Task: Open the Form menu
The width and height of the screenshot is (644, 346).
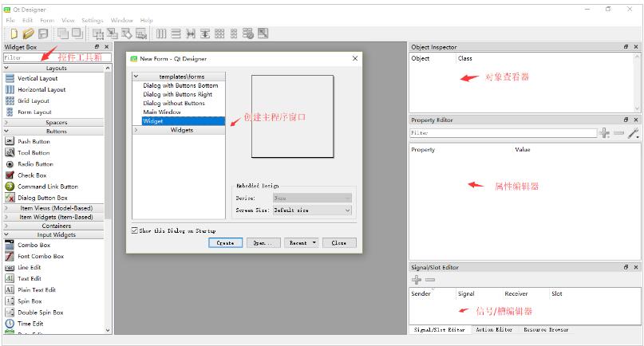Action: [47, 20]
